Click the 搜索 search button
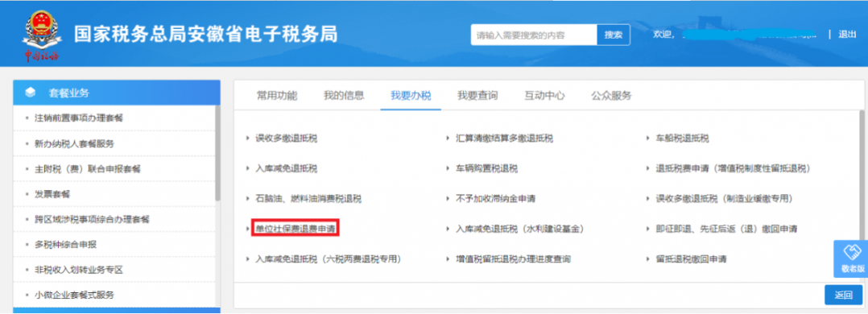This screenshot has height=314, width=868. [x=614, y=35]
